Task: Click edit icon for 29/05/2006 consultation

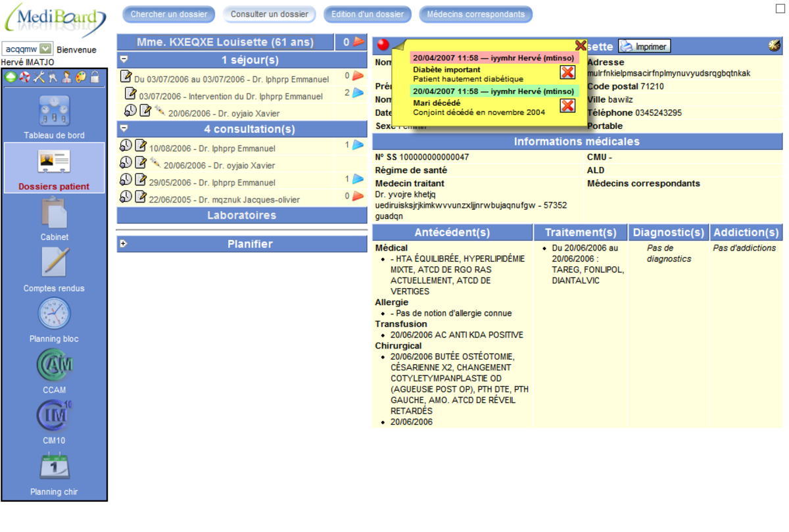Action: [x=141, y=180]
